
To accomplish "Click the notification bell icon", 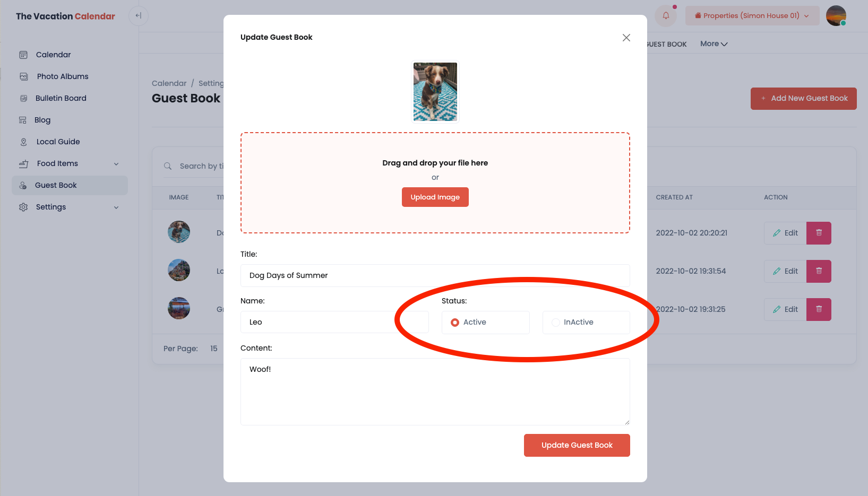I will [666, 15].
